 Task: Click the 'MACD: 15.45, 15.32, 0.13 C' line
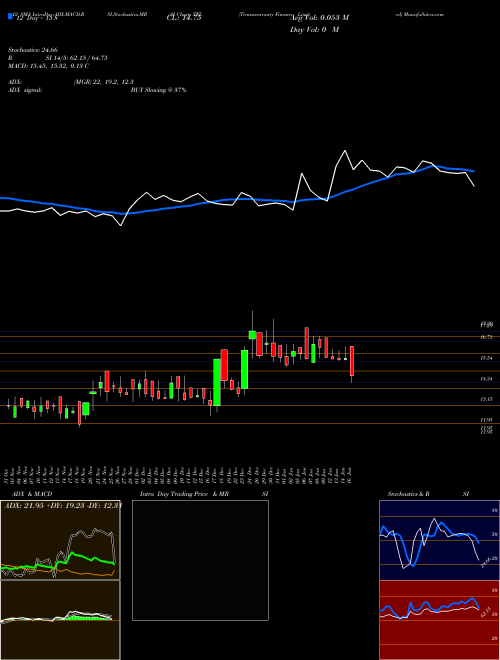tap(48, 66)
